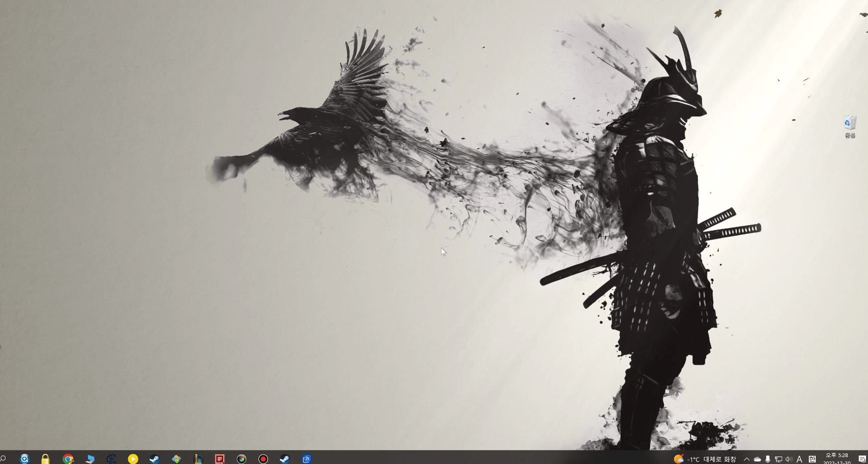
Task: Open the clock showing 오후 5:28
Action: coord(837,459)
